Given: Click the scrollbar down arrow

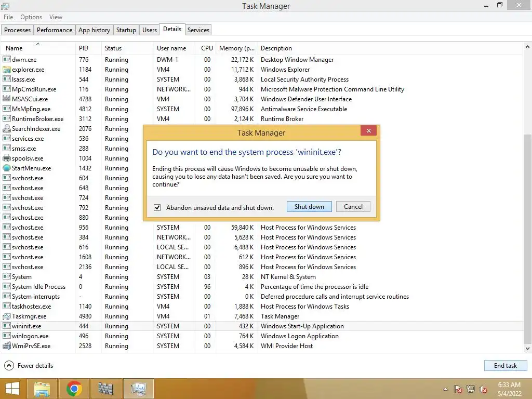Looking at the screenshot, I should (527, 348).
